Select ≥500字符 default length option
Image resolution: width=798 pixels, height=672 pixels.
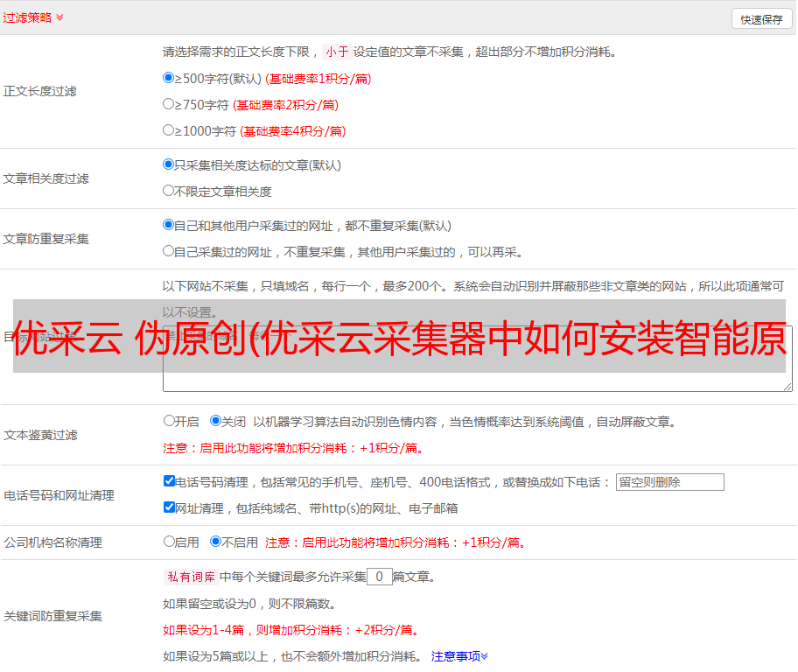[169, 78]
